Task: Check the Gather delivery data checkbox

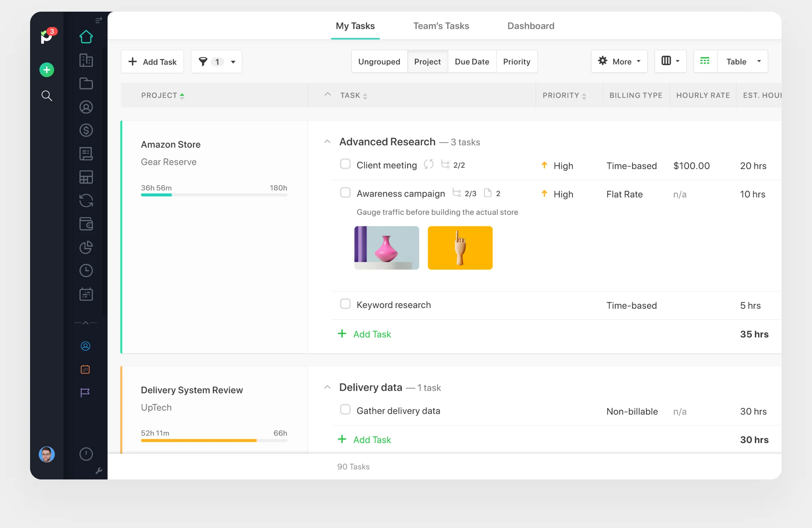Action: pyautogui.click(x=345, y=410)
